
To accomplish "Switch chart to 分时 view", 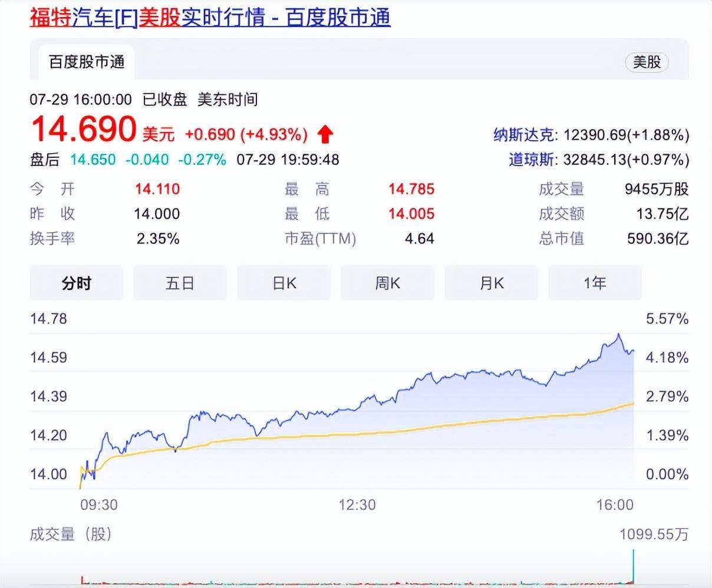I will (77, 283).
